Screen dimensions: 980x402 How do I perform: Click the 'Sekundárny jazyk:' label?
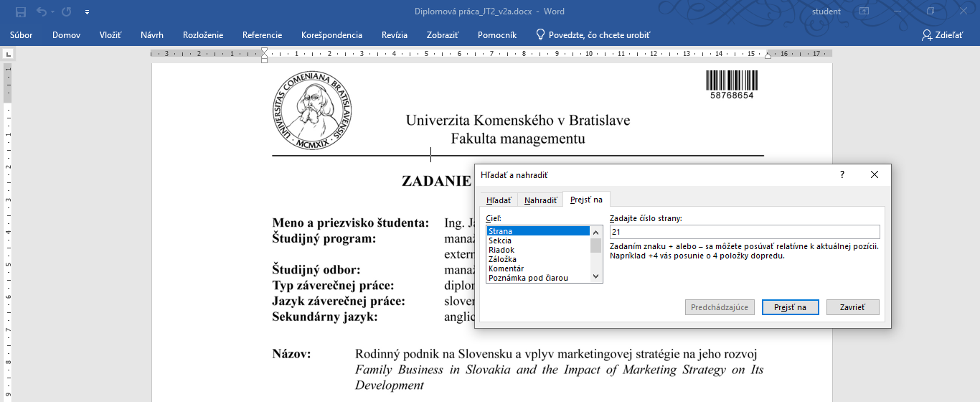325,317
